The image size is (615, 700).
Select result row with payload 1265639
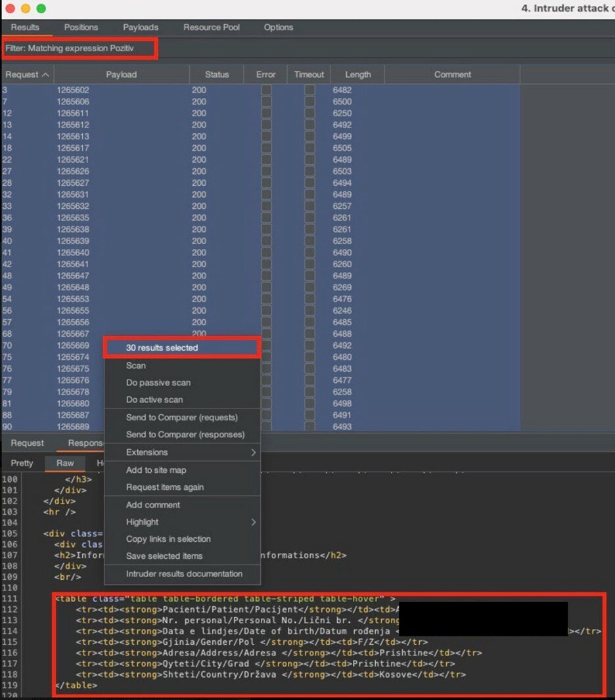tap(261, 240)
